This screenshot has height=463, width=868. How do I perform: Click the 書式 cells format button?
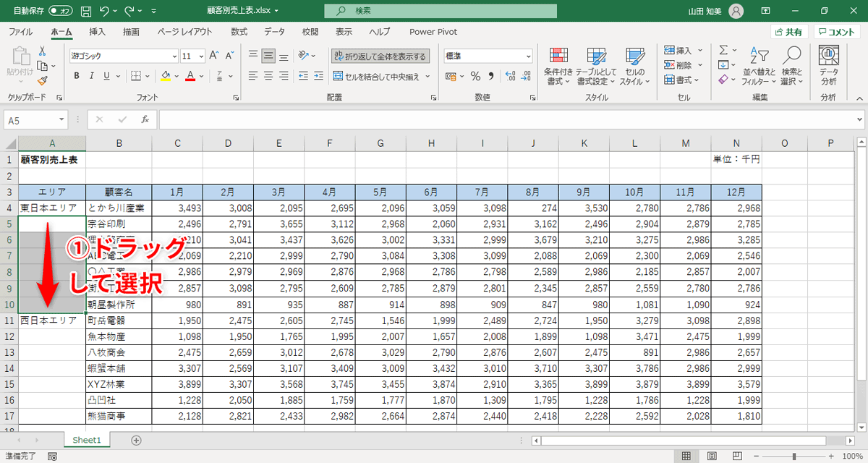(678, 80)
